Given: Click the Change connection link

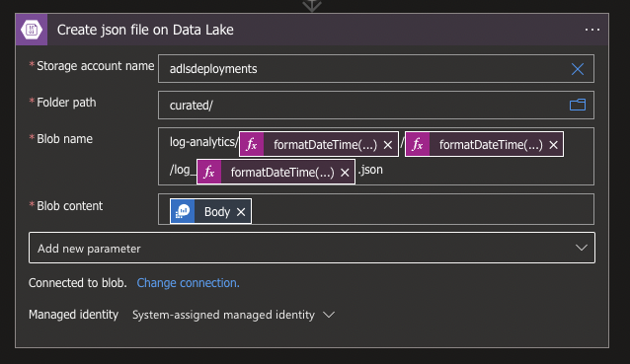Looking at the screenshot, I should [188, 283].
